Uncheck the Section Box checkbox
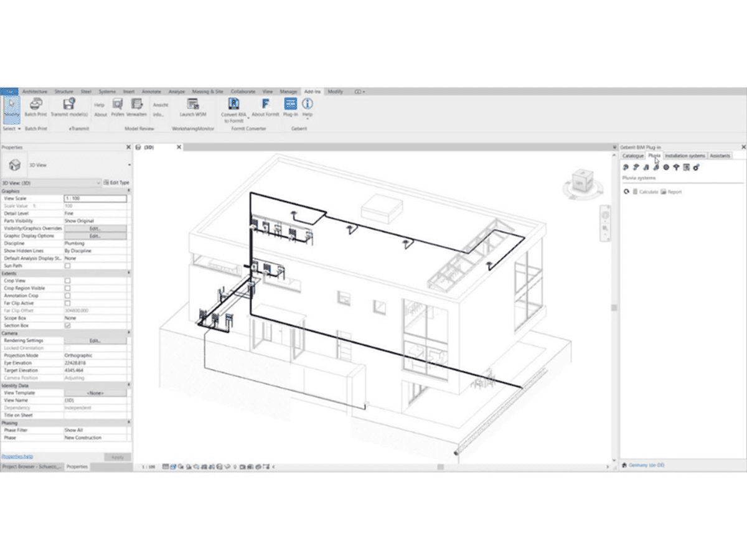Screen dimensions: 747x560 point(68,325)
